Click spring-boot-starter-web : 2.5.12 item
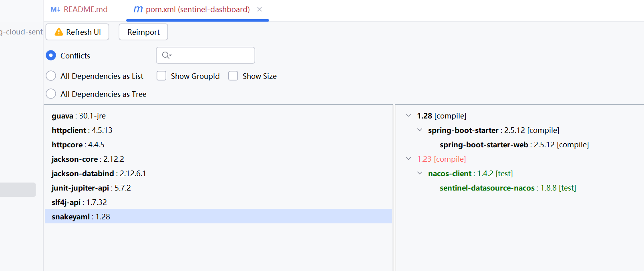This screenshot has width=644, height=271. pos(514,145)
